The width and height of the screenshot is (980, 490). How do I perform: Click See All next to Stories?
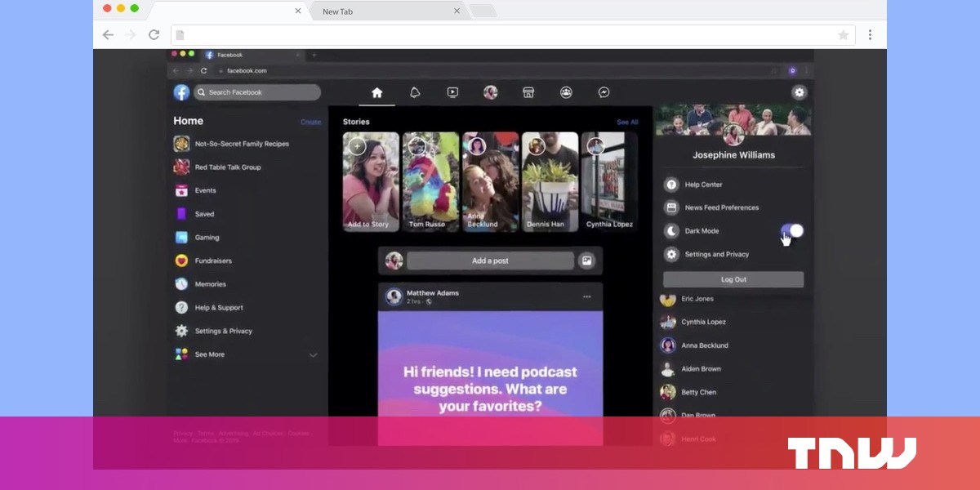627,122
